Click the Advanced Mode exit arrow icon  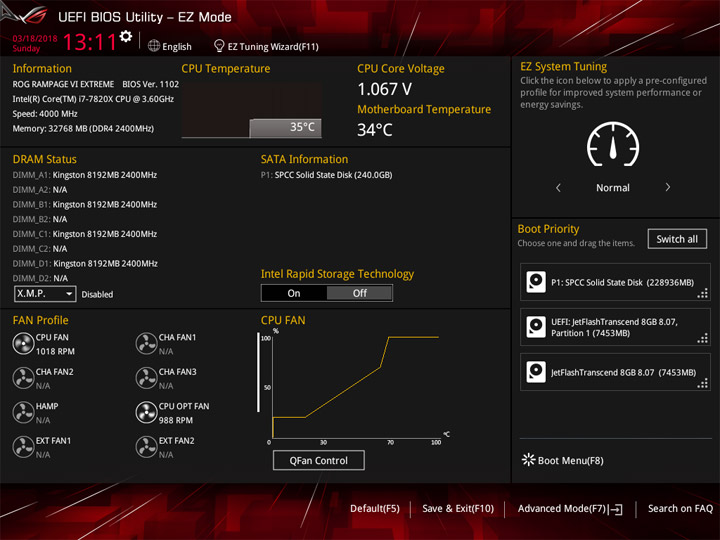[617, 509]
